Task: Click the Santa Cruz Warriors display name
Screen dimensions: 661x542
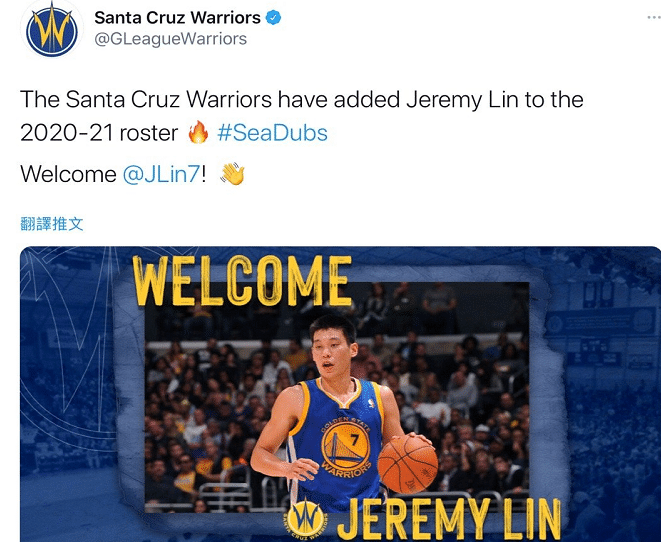Action: [x=177, y=18]
